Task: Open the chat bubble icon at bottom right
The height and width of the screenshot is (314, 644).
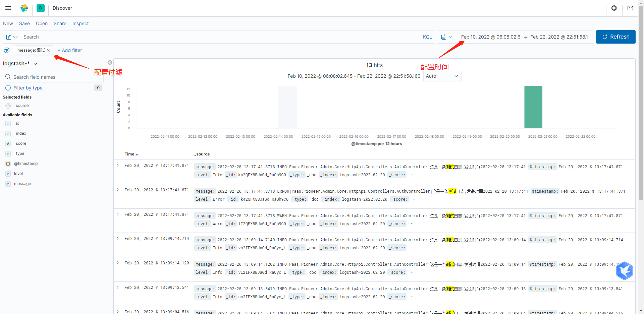Action: point(625,271)
